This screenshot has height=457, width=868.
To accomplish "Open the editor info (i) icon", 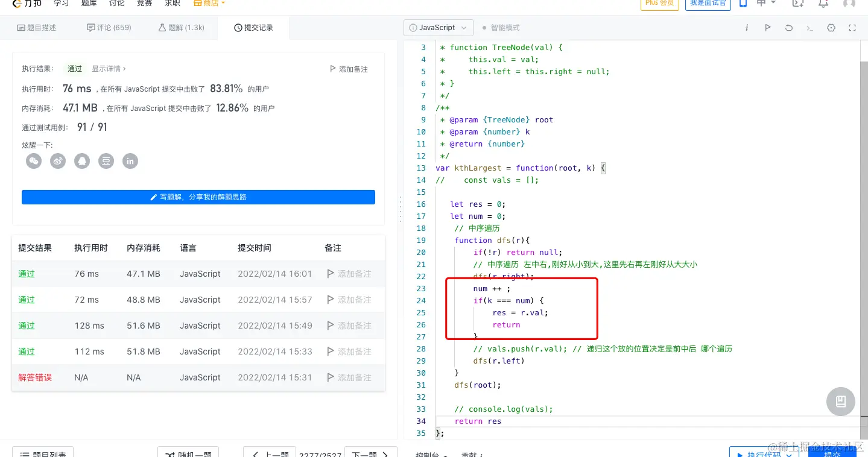I will 747,28.
